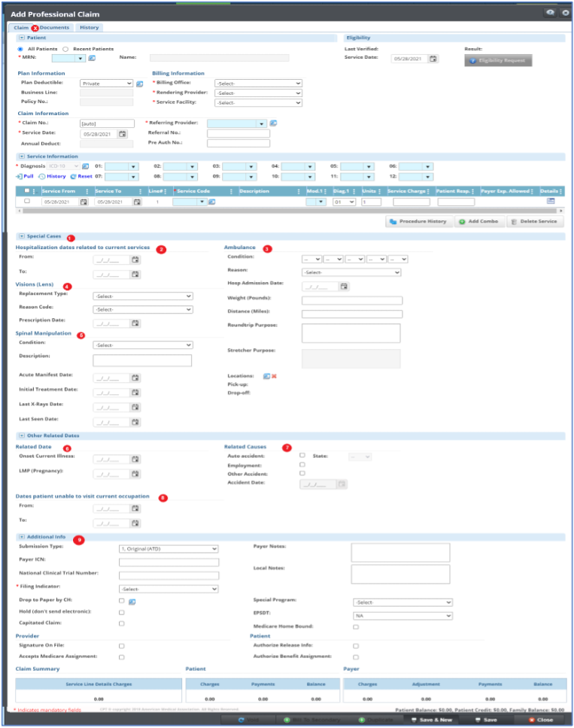Click the Pull diagnosis icon
Viewport: 574px width, 728px height.
point(24,176)
